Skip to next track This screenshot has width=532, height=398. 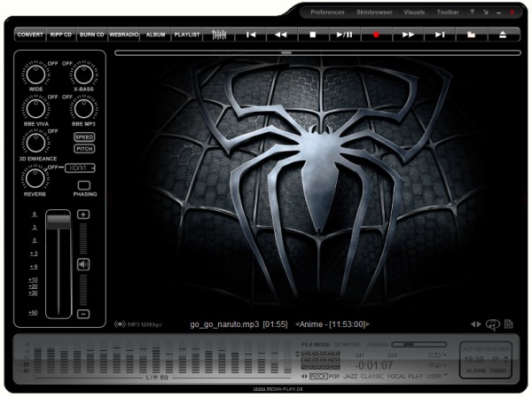pyautogui.click(x=440, y=35)
